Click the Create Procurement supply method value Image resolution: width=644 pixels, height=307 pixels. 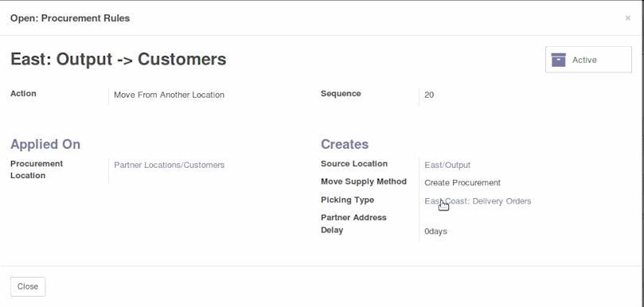pos(463,183)
